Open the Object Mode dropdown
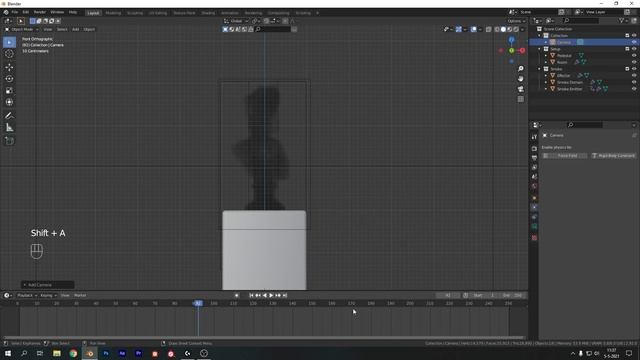This screenshot has height=360, width=640. point(22,29)
